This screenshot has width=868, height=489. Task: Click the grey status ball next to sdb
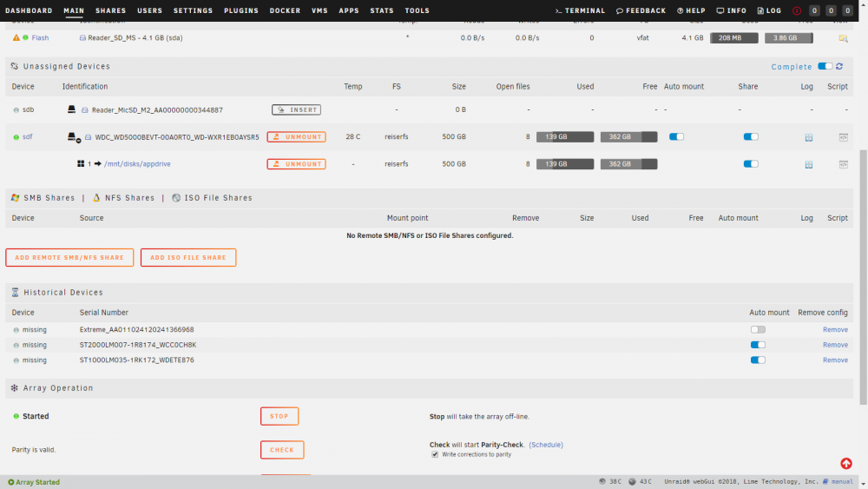[x=16, y=110]
